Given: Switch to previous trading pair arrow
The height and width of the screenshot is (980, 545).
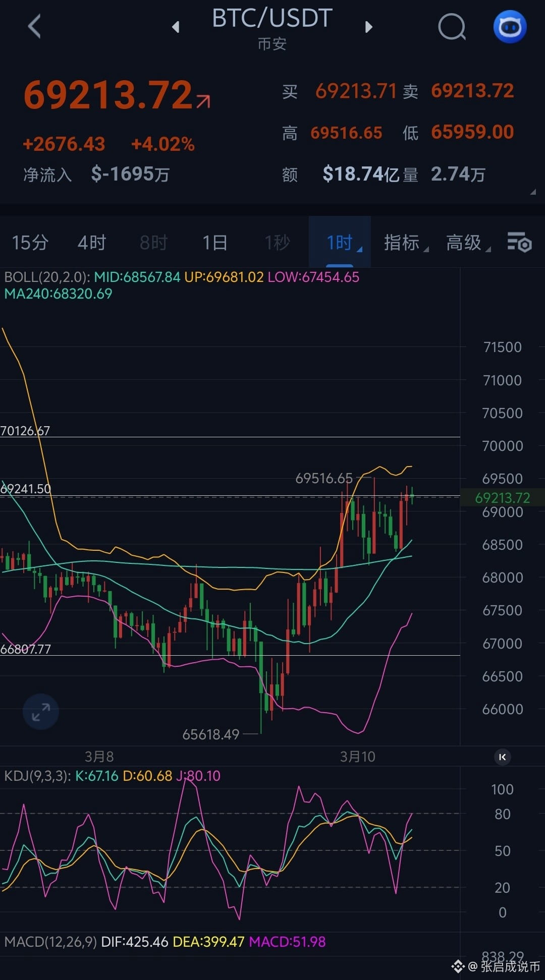Looking at the screenshot, I should 176,27.
